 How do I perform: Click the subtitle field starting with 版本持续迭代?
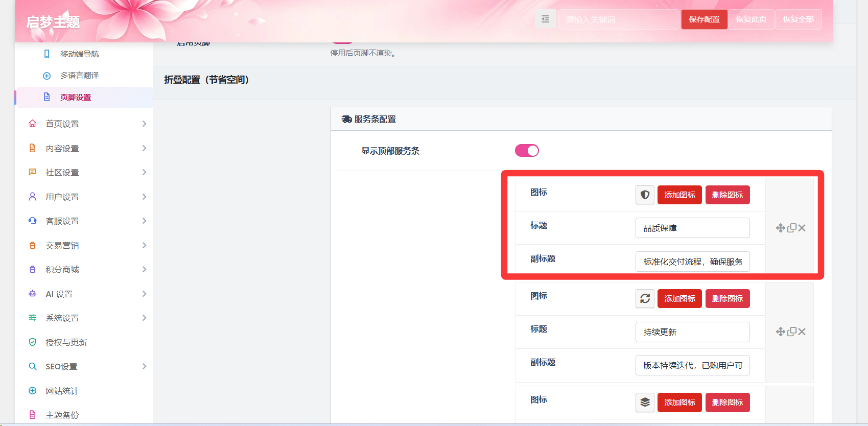tap(692, 365)
